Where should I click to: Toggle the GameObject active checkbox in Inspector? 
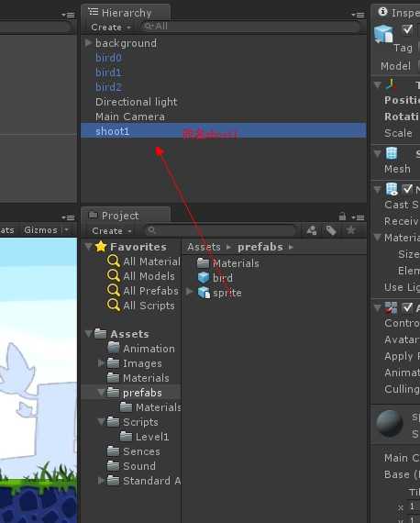[407, 29]
